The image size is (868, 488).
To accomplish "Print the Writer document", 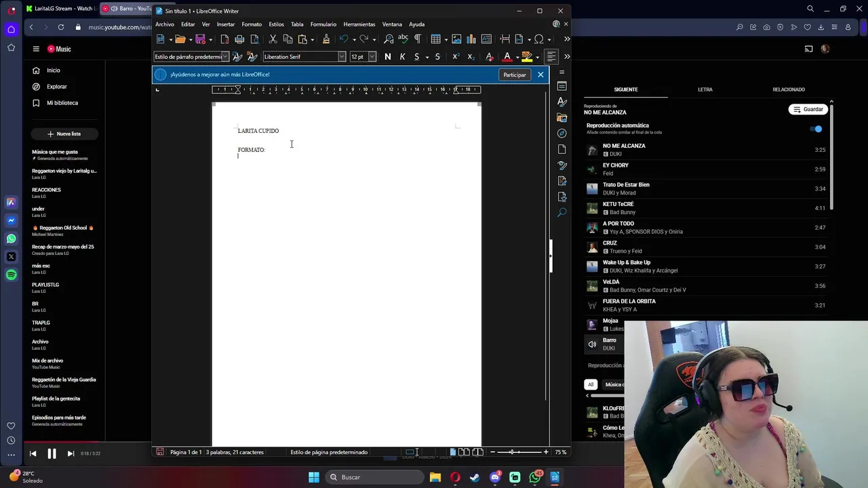I will pos(239,39).
